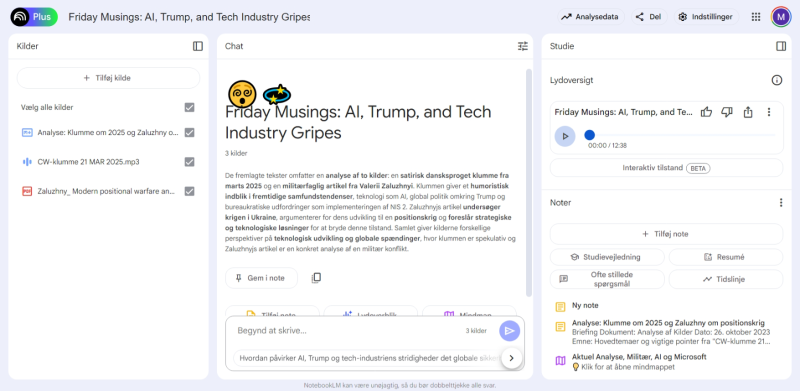Click the audio progress slider handle
The image size is (800, 391).
click(x=589, y=135)
